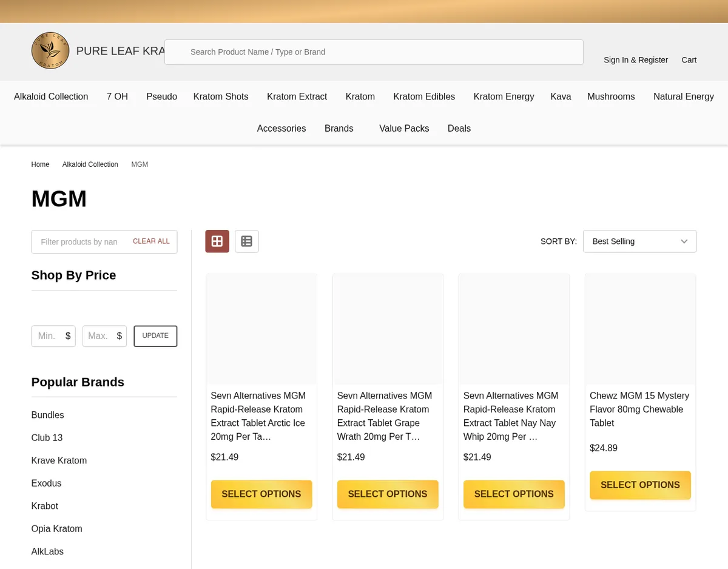
Task: Filter by Krabot brand
Action: pos(45,506)
